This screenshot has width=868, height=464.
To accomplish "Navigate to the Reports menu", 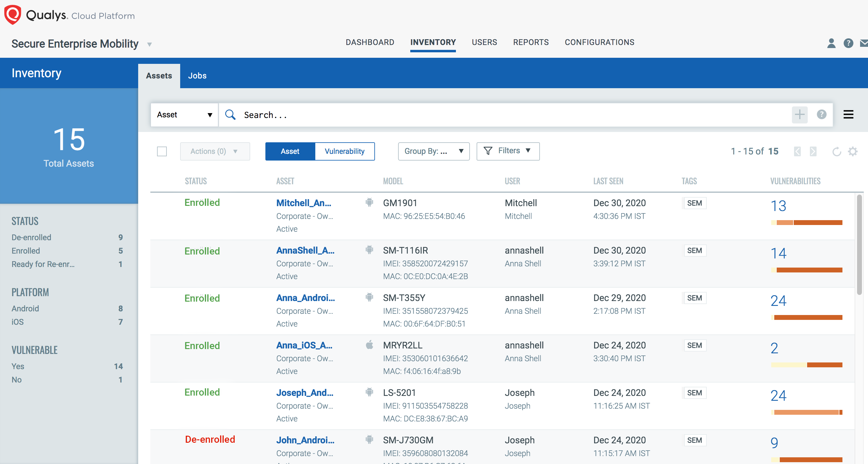I will tap(531, 42).
